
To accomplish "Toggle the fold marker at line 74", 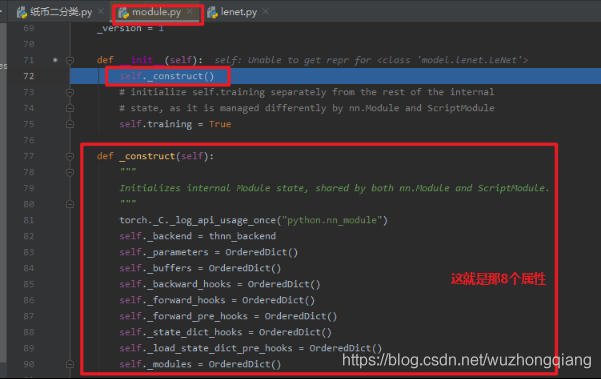I will (x=70, y=108).
